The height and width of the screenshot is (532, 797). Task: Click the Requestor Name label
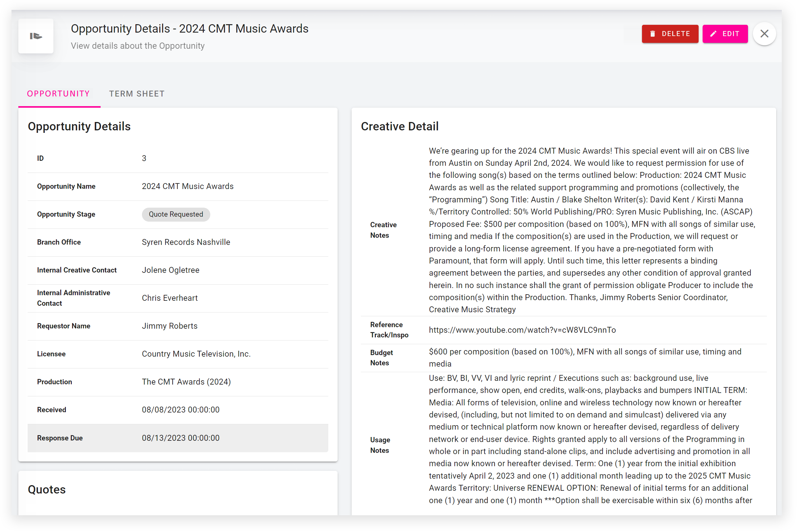tap(63, 326)
